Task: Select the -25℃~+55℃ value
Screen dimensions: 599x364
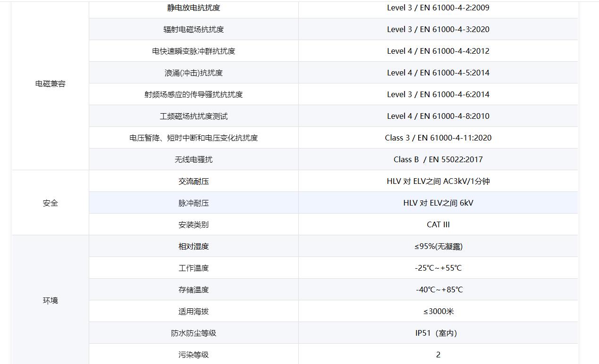Action: pyautogui.click(x=438, y=268)
